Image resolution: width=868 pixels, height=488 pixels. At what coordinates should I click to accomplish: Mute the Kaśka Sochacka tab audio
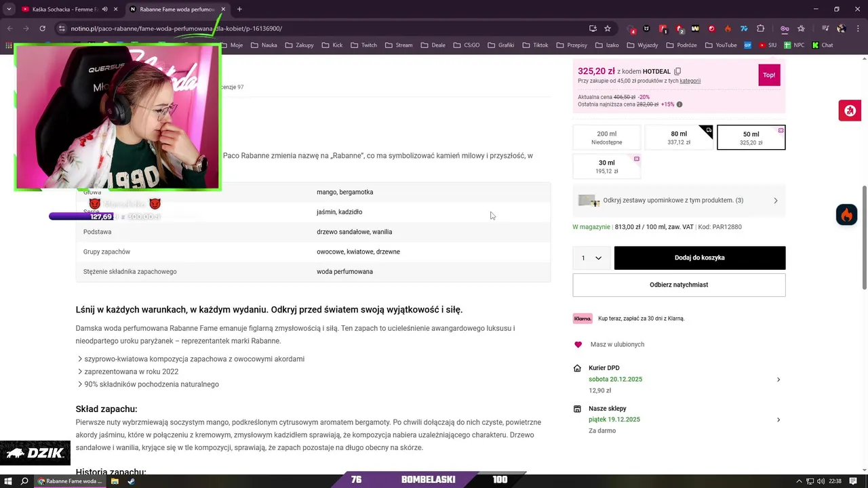click(104, 9)
